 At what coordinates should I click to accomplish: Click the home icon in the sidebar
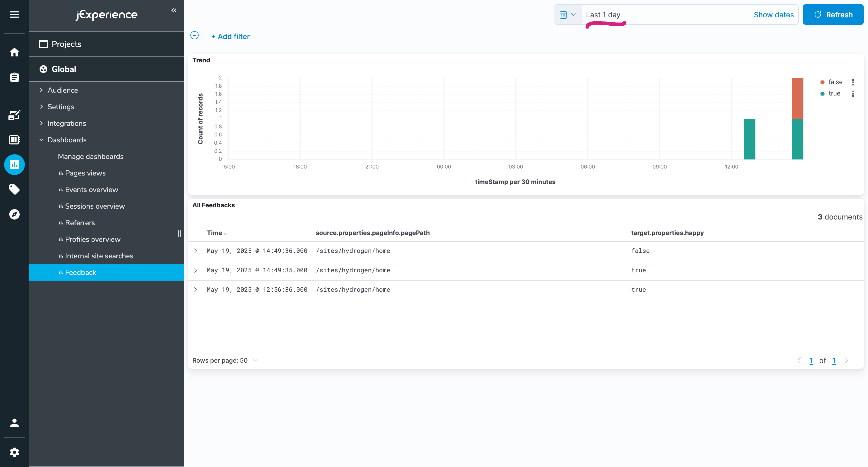[x=14, y=52]
